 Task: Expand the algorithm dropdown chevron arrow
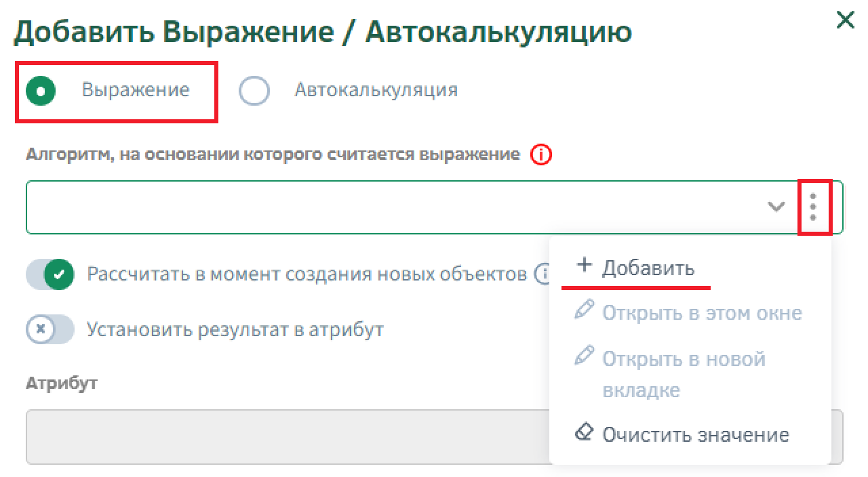[x=776, y=207]
